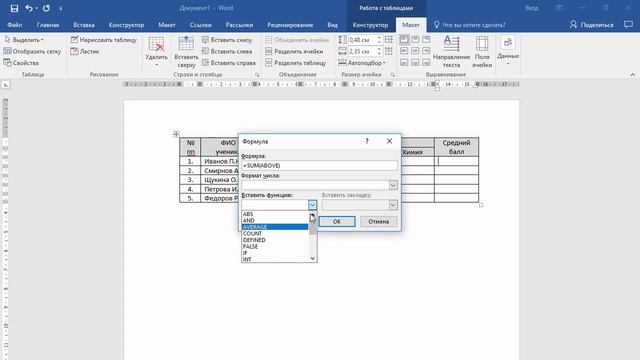The height and width of the screenshot is (360, 640).
Task: Open the comments icon in title area
Action: (628, 25)
